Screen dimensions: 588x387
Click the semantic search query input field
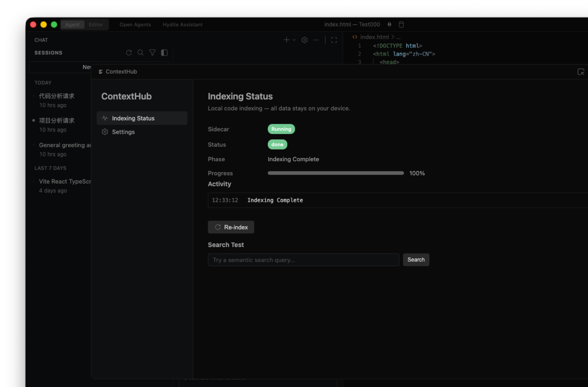tap(303, 260)
